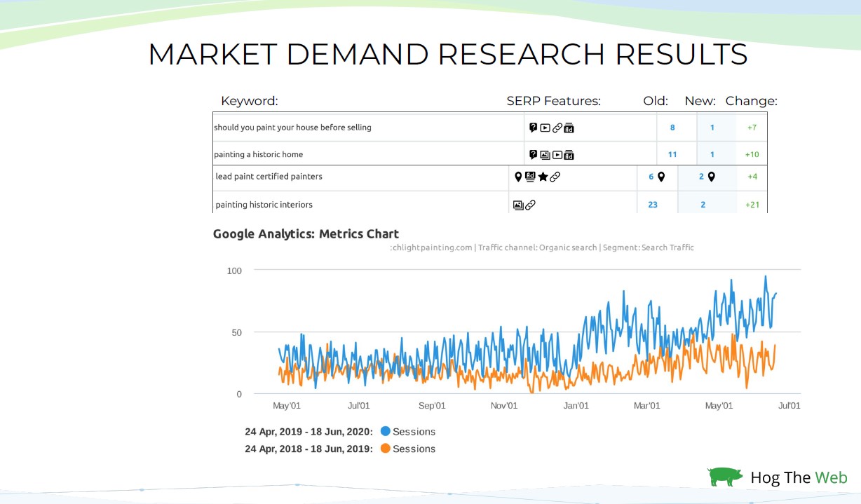The width and height of the screenshot is (861, 504).
Task: Click the images icon in 'painting a historic home' row
Action: point(545,154)
